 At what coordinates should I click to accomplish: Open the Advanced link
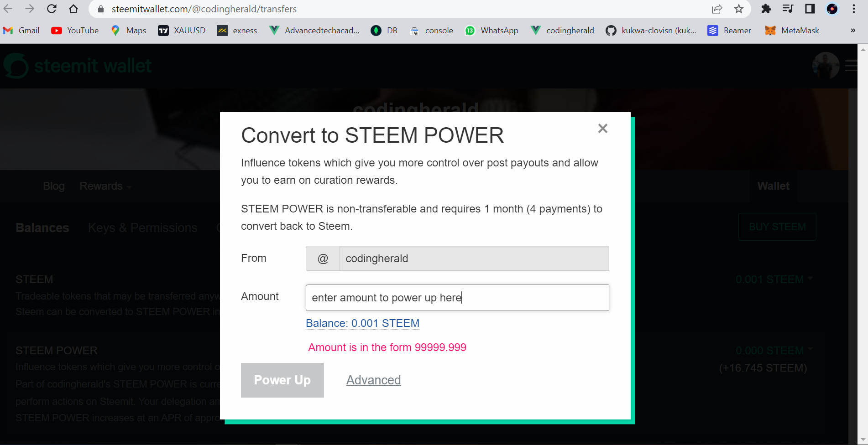[373, 380]
